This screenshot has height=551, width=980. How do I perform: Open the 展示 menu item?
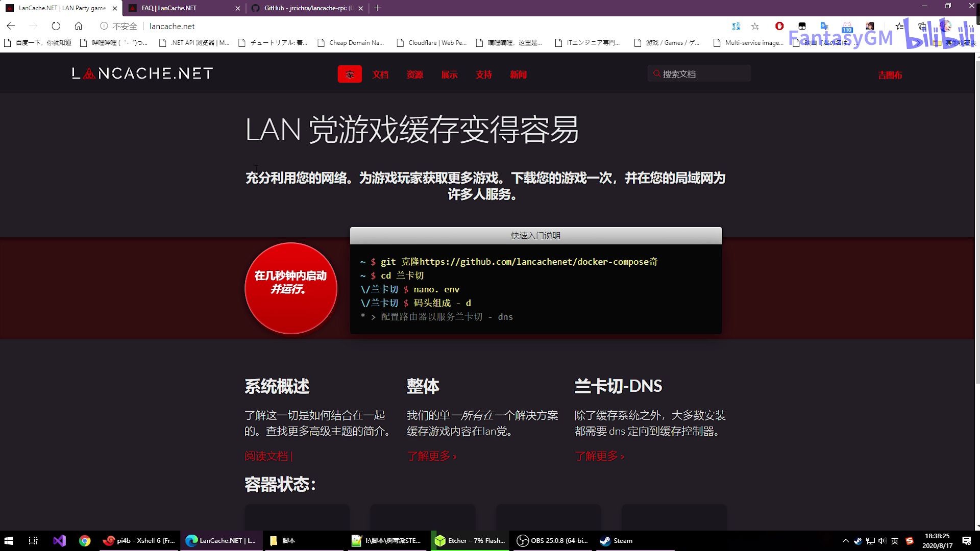pyautogui.click(x=449, y=74)
